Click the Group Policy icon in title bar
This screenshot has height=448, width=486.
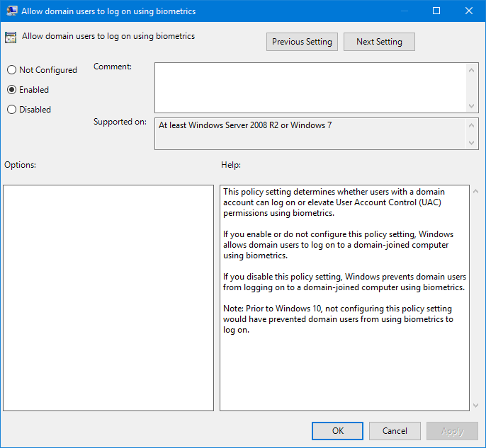11,11
